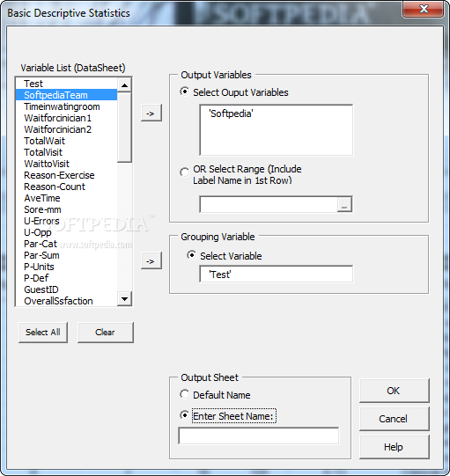Select 'WaittoVisit' variable
Viewport: 450px width, 476px height.
point(66,164)
